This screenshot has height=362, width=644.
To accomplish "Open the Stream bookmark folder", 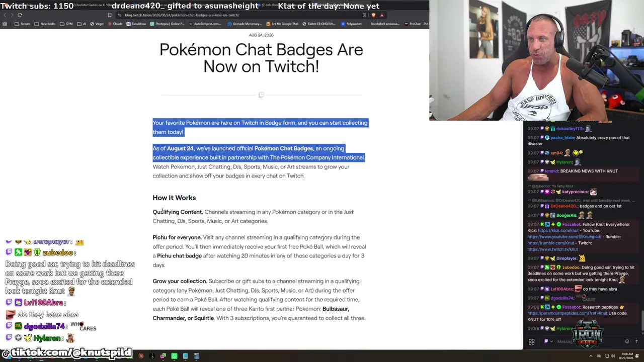I will pyautogui.click(x=23, y=24).
